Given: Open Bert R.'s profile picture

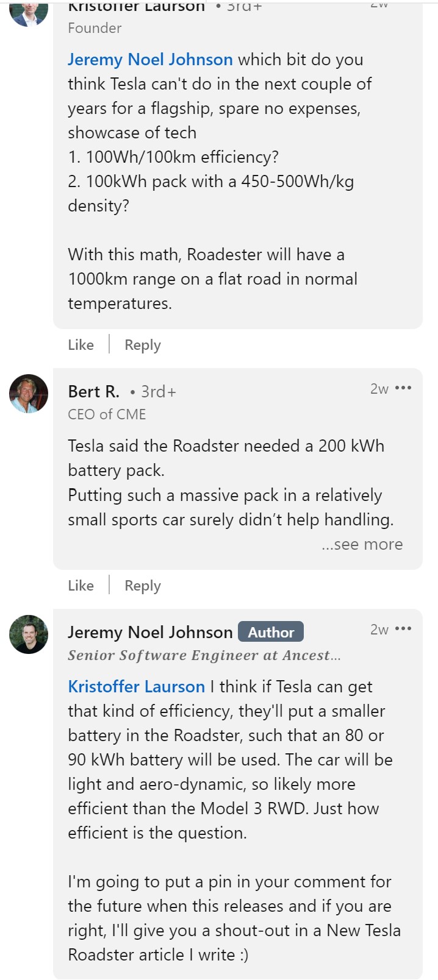Looking at the screenshot, I should (29, 394).
